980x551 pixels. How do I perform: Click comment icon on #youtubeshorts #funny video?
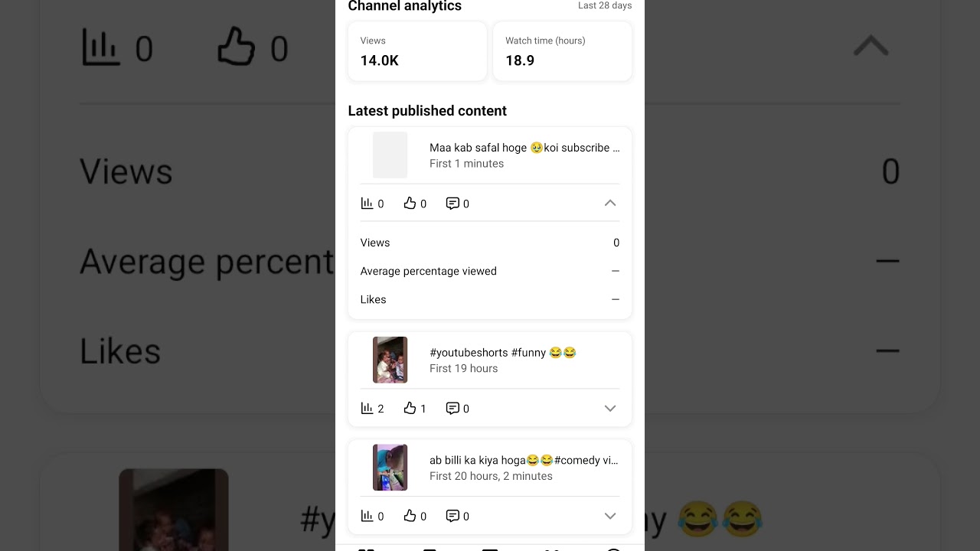tap(452, 409)
